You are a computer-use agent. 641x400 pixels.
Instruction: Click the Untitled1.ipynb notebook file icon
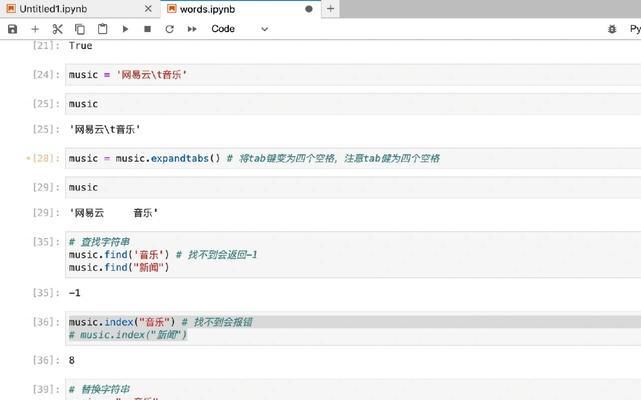click(x=11, y=9)
